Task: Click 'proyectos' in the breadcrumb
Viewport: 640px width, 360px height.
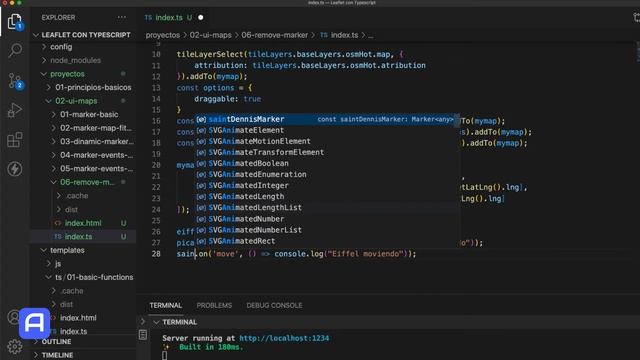Action: [x=162, y=35]
